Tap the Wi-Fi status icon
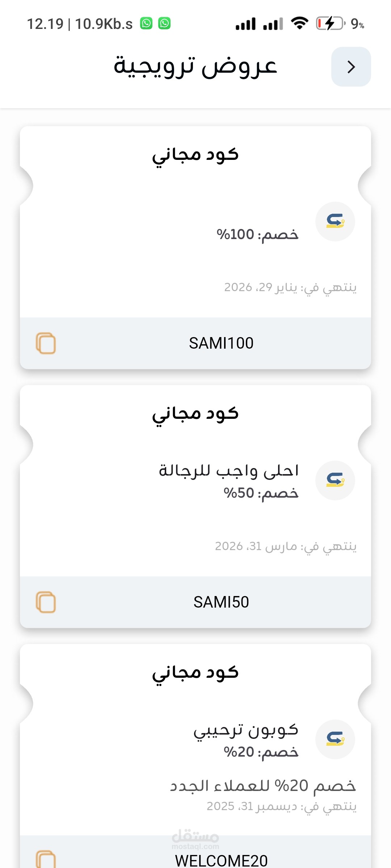 point(300,24)
